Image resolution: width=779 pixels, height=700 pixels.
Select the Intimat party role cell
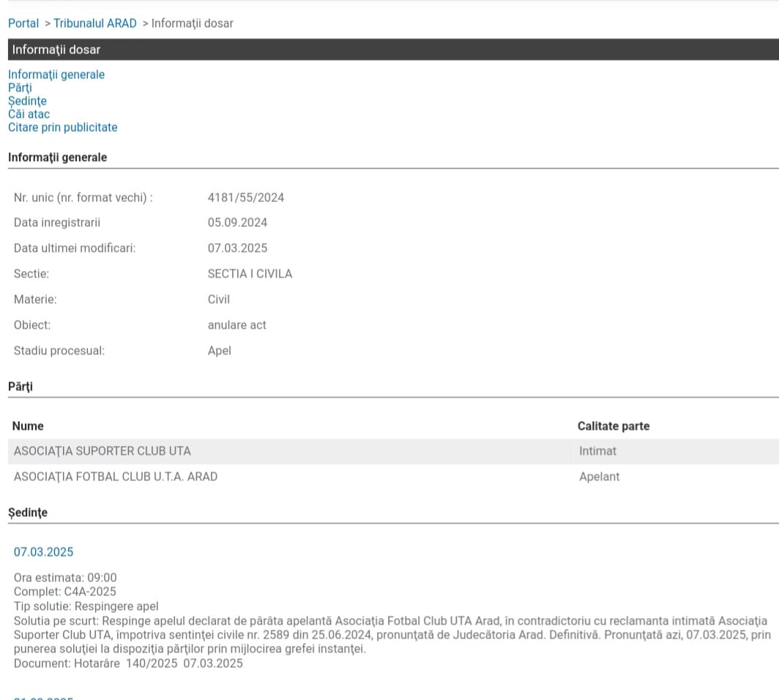(597, 451)
